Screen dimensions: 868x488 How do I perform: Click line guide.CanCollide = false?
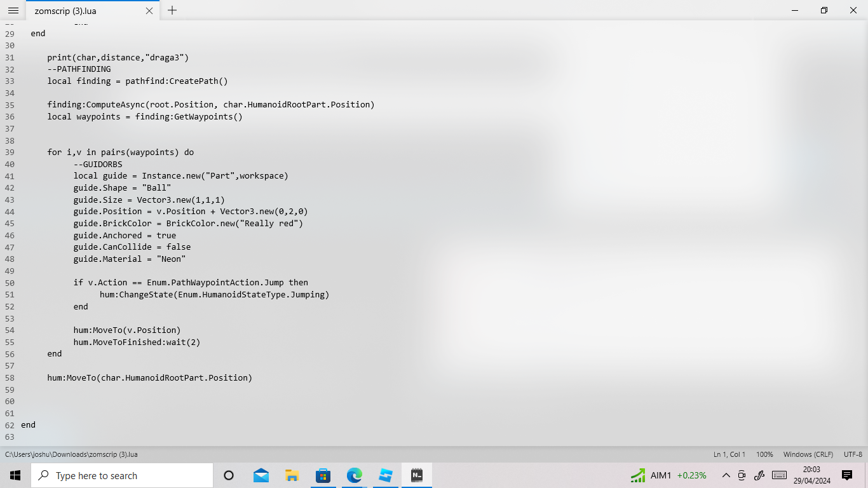[x=132, y=247]
